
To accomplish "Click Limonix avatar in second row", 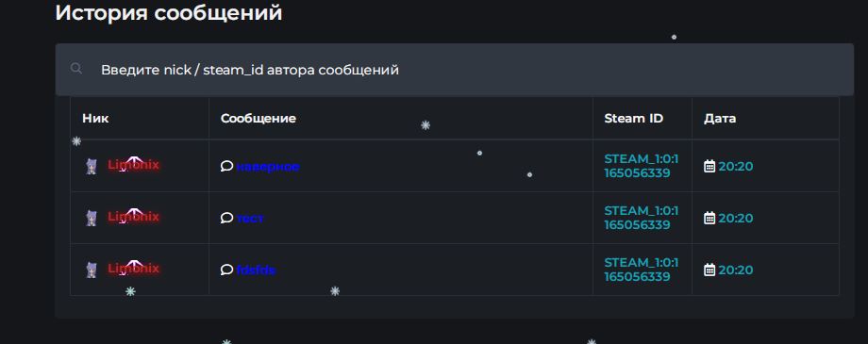I will [x=92, y=218].
